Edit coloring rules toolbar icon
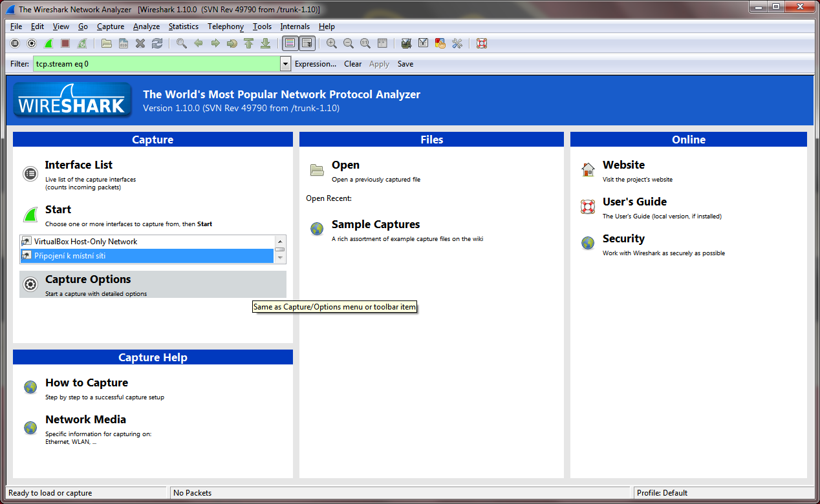The width and height of the screenshot is (820, 504). (x=440, y=43)
